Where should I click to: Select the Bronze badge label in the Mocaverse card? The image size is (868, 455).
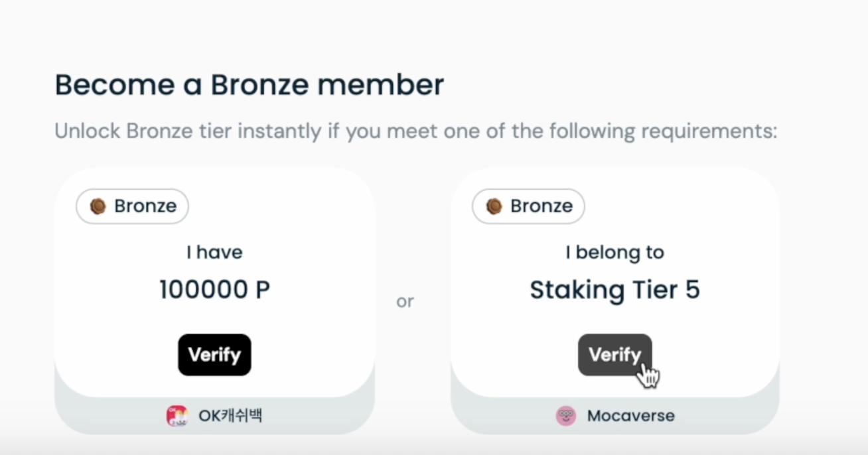tap(542, 206)
